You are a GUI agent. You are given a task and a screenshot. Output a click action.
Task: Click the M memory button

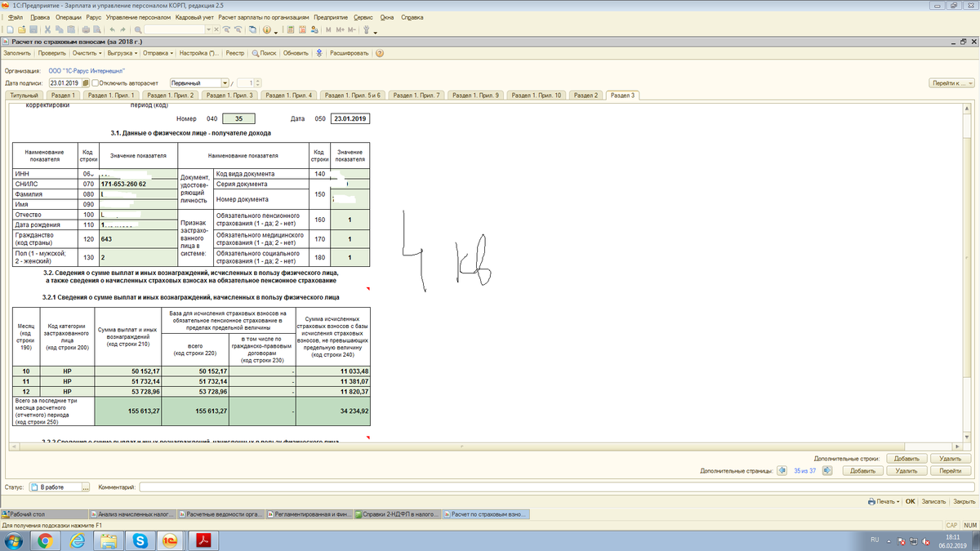click(328, 29)
